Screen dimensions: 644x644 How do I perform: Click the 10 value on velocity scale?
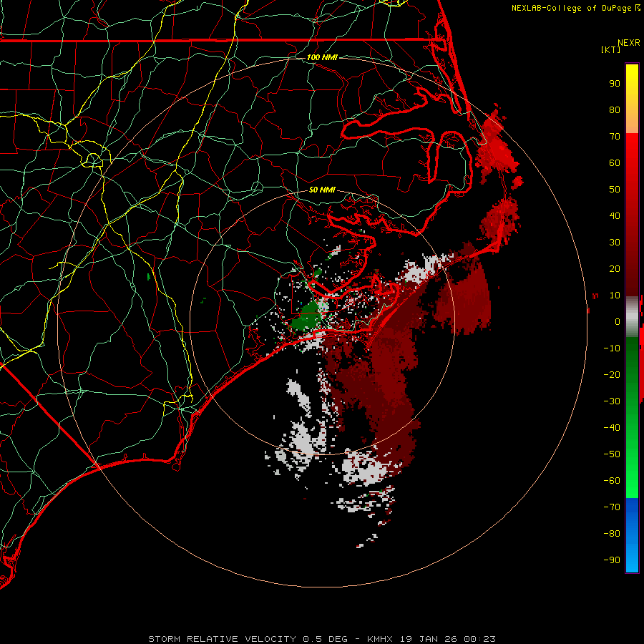pos(615,296)
